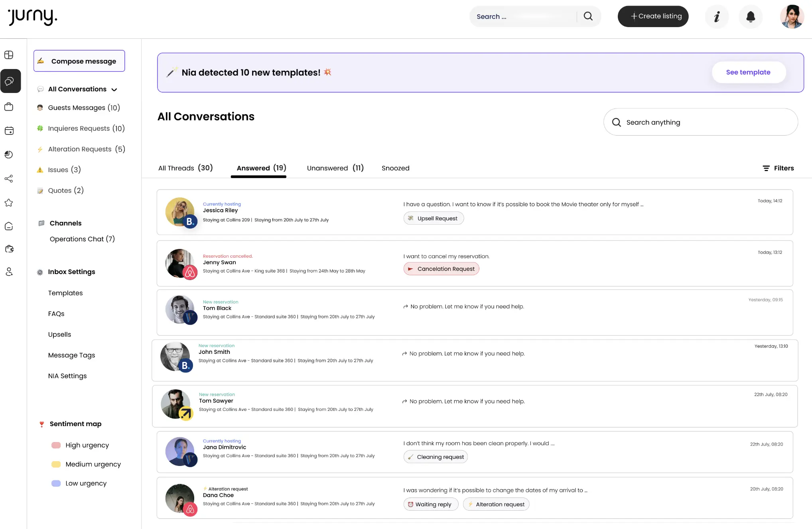Open the Dashboard icon in the left sidebar
Viewport: 812px width, 529px height.
pyautogui.click(x=9, y=55)
